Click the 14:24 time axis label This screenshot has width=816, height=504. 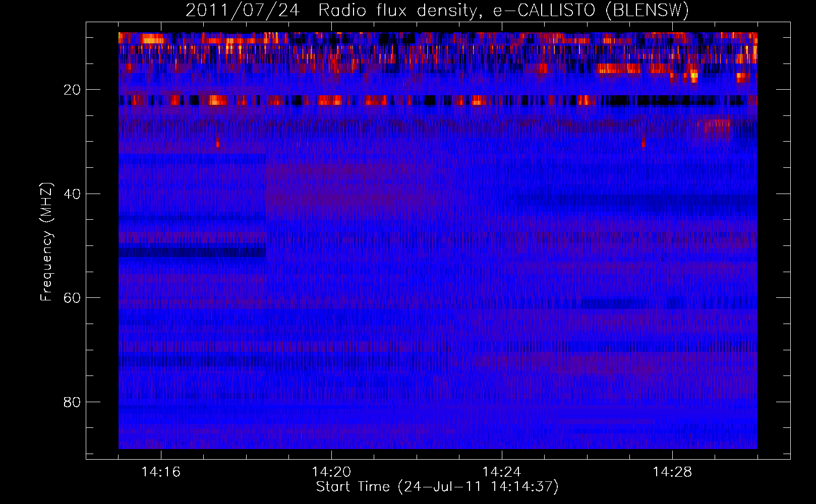pyautogui.click(x=502, y=472)
